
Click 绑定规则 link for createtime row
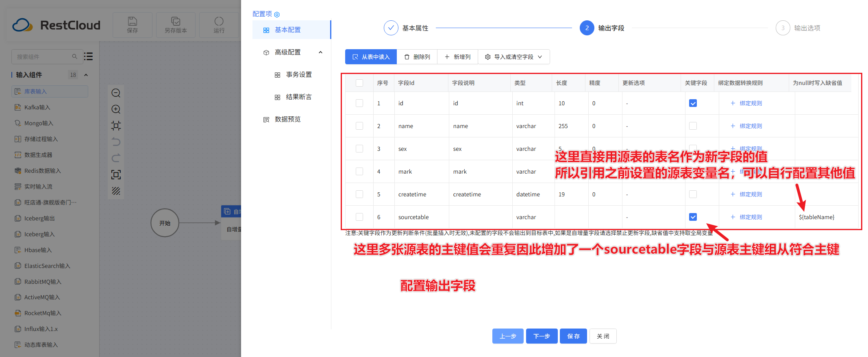746,194
